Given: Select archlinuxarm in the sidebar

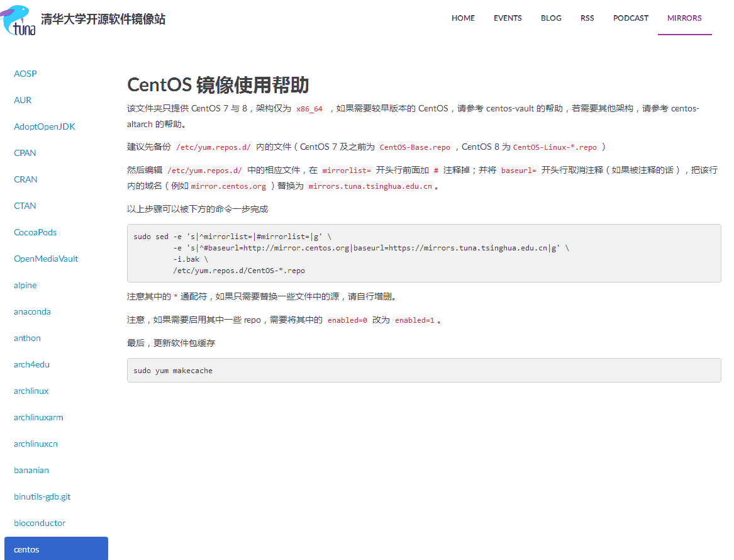Looking at the screenshot, I should click(38, 418).
